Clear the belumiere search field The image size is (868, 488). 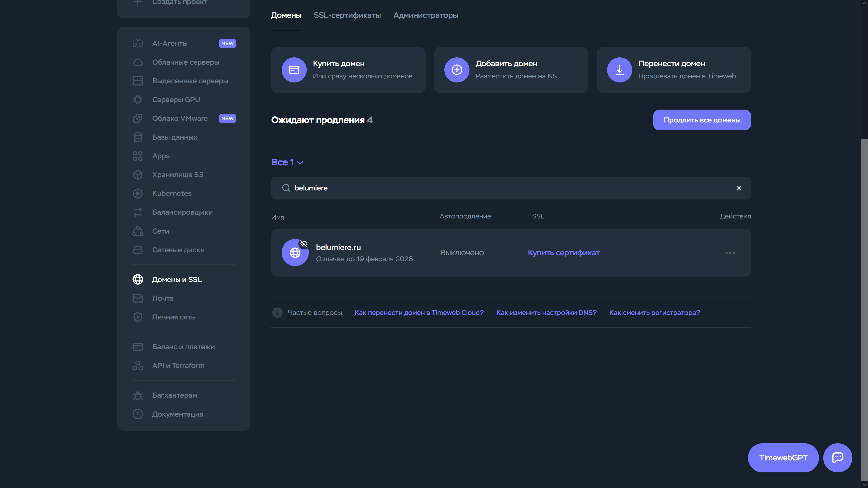739,188
